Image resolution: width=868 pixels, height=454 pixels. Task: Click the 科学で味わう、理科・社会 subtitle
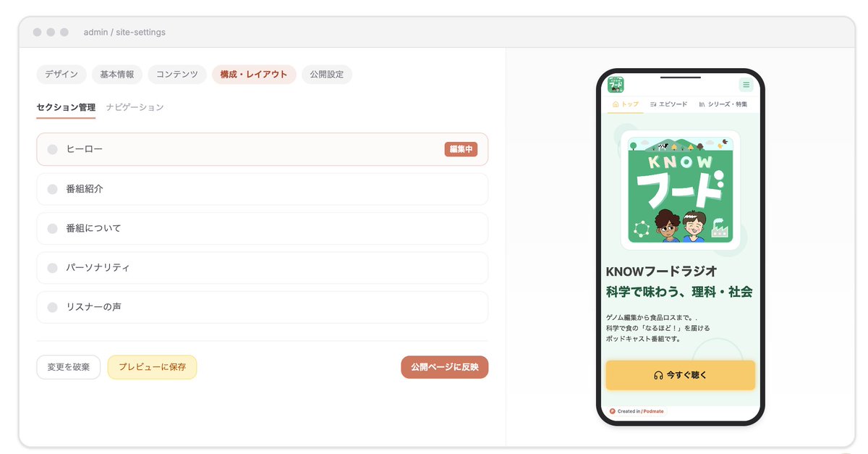679,293
